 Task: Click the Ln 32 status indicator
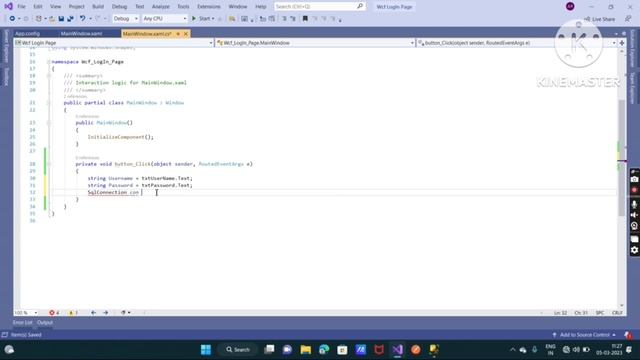pos(560,313)
